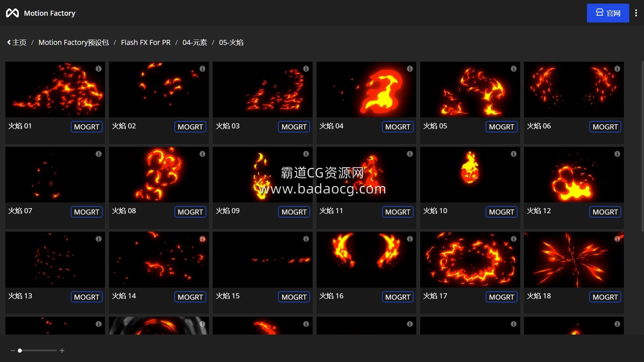
Task: Show info for 火焰 12
Action: 617,154
